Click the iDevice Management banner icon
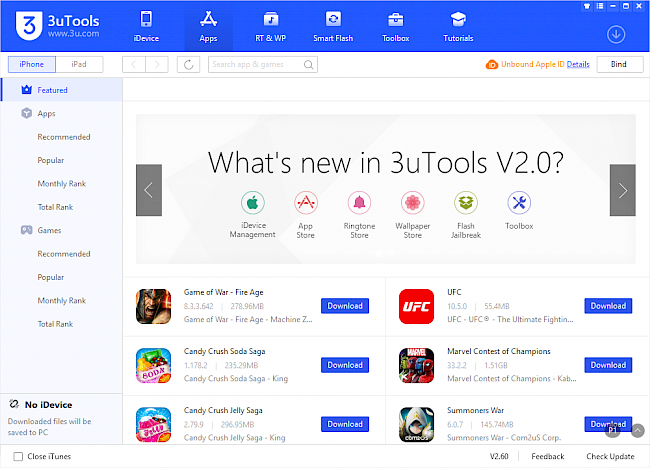This screenshot has width=650, height=468. (x=252, y=203)
